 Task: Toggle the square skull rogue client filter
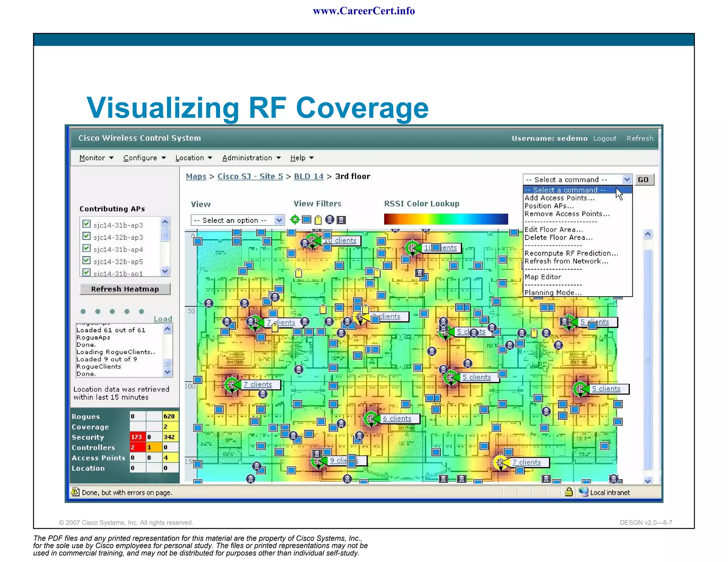pos(341,220)
